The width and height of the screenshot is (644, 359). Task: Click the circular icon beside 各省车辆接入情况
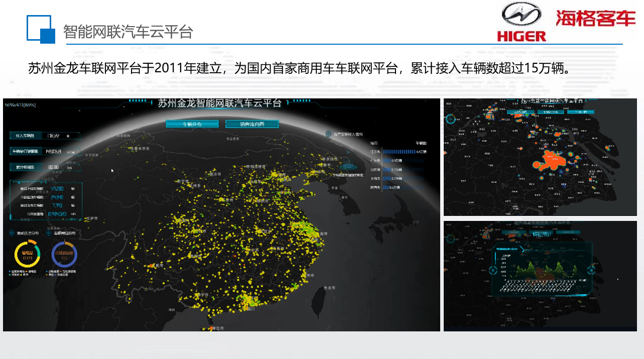[329, 135]
